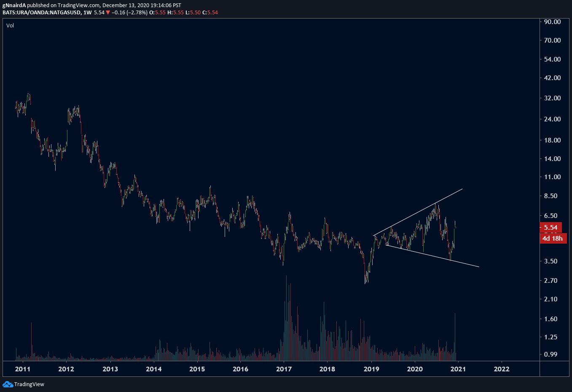Open the TradingView text link at bottom

coord(29,384)
